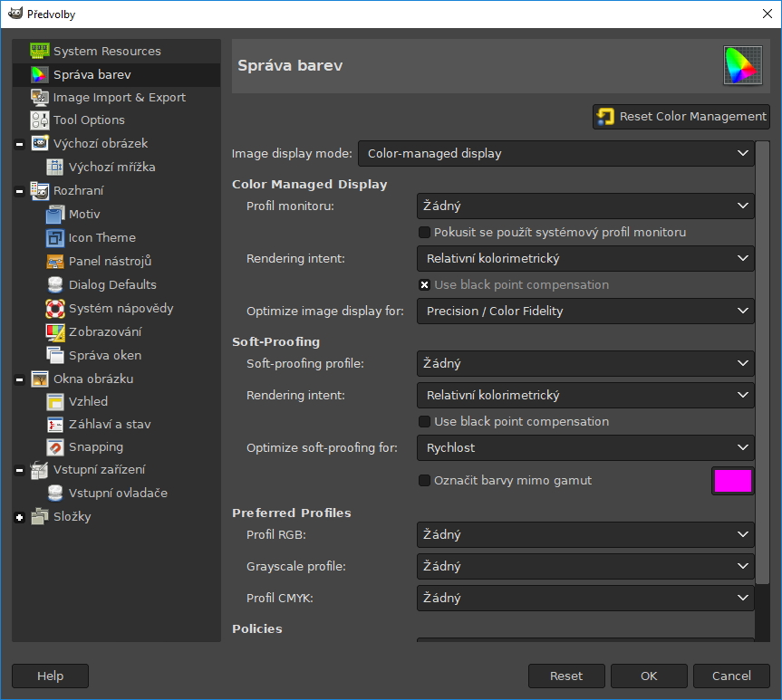Toggle Označit barvy mimo gamut checkbox

pyautogui.click(x=424, y=481)
